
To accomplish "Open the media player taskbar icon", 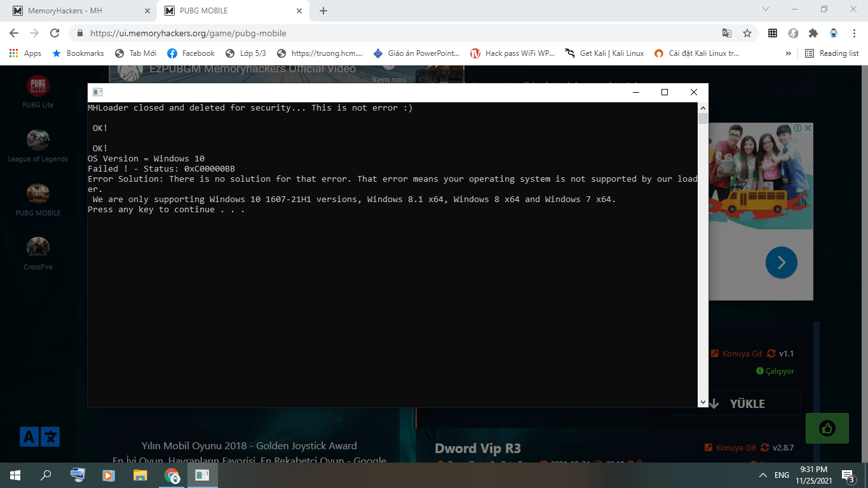I will point(109,475).
